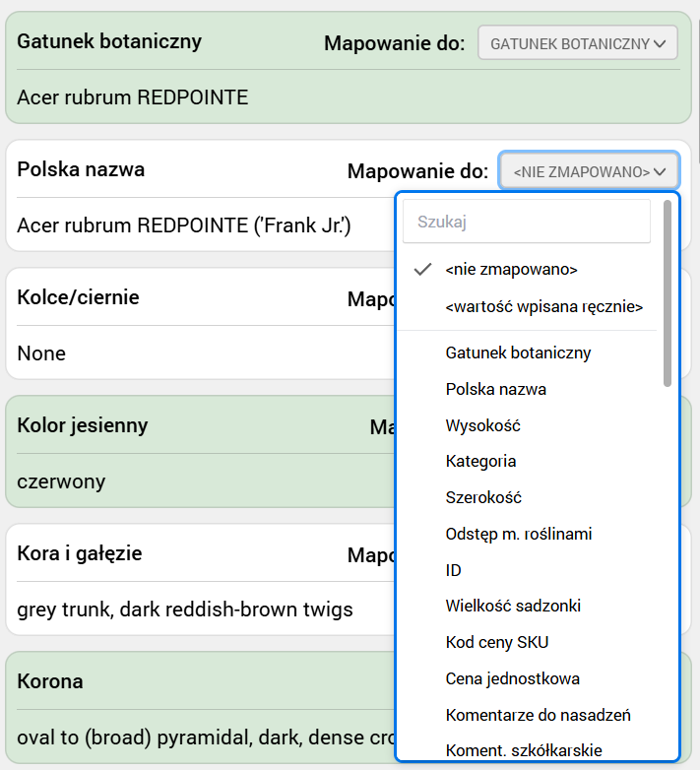Select Wysokość mapping option
Screen dimensions: 700x770
pyautogui.click(x=482, y=425)
